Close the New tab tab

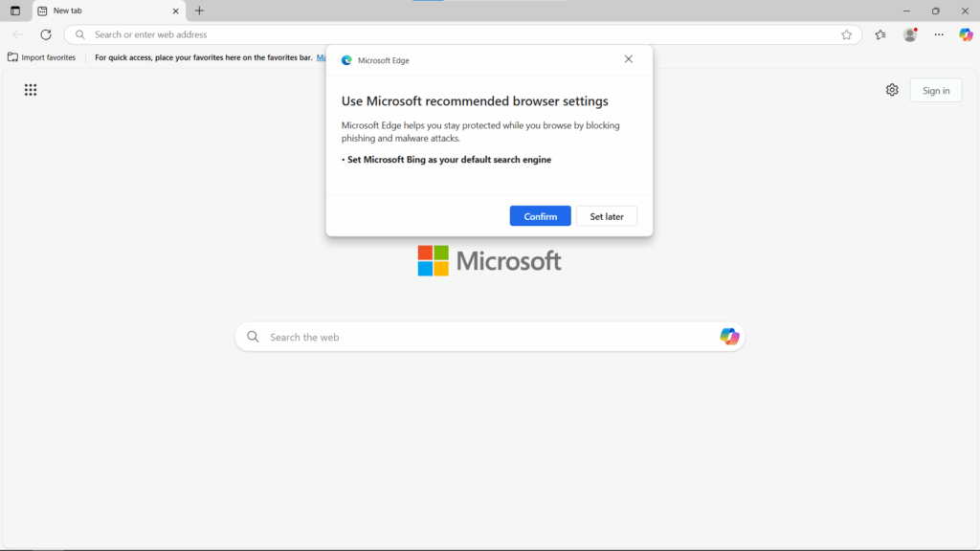[x=175, y=11]
